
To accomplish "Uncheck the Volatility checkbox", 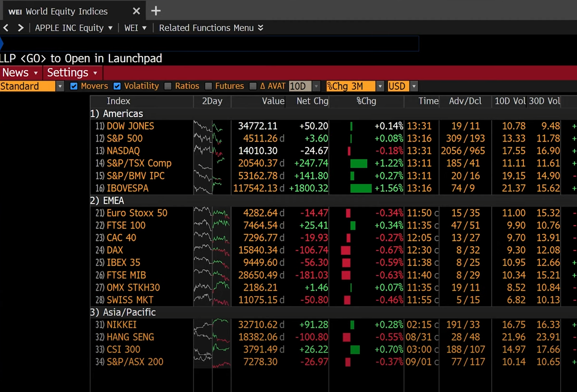I will point(117,86).
